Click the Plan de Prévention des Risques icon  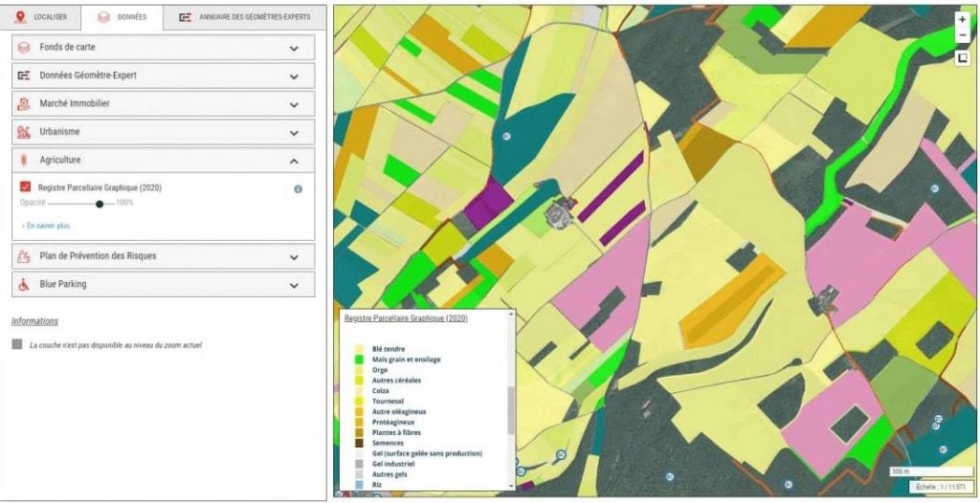click(x=24, y=256)
